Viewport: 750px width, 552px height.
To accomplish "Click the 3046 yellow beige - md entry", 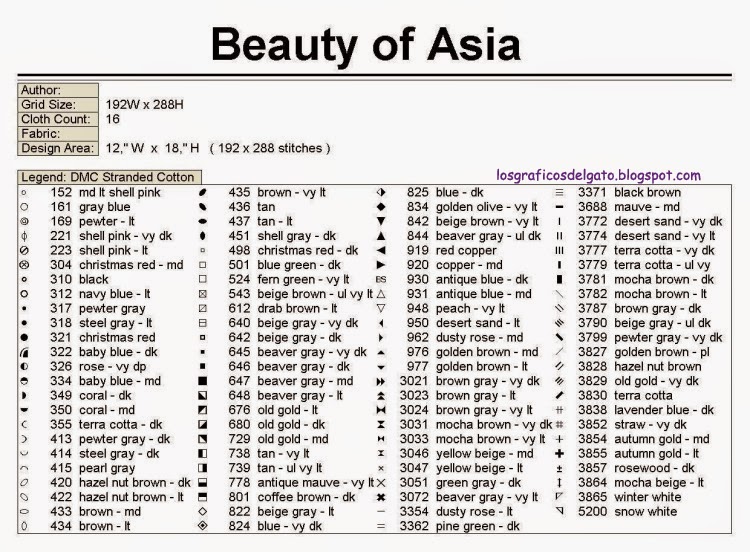I will pyautogui.click(x=467, y=453).
